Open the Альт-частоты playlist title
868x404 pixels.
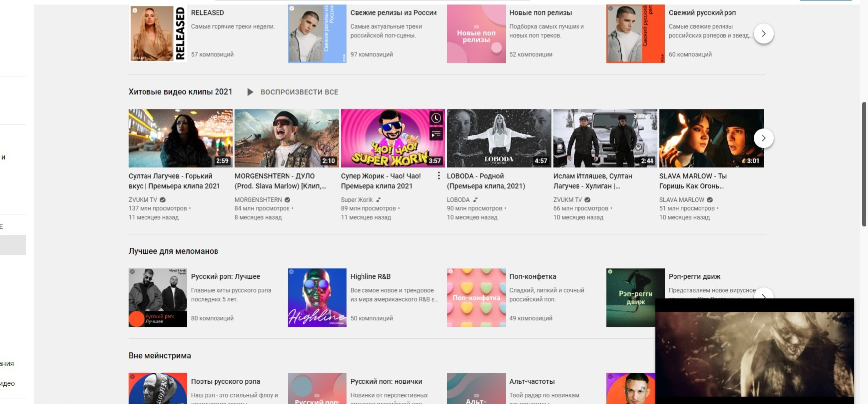click(x=532, y=381)
